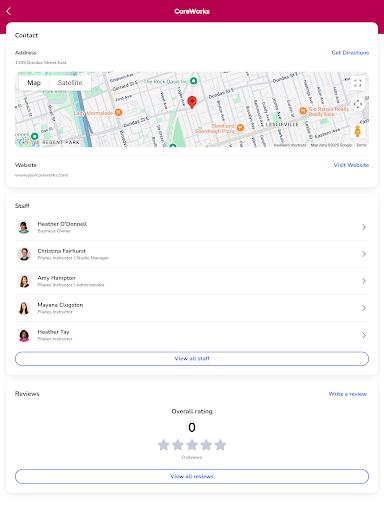Select the fifth rating star
The width and height of the screenshot is (384, 512).
click(x=220, y=445)
